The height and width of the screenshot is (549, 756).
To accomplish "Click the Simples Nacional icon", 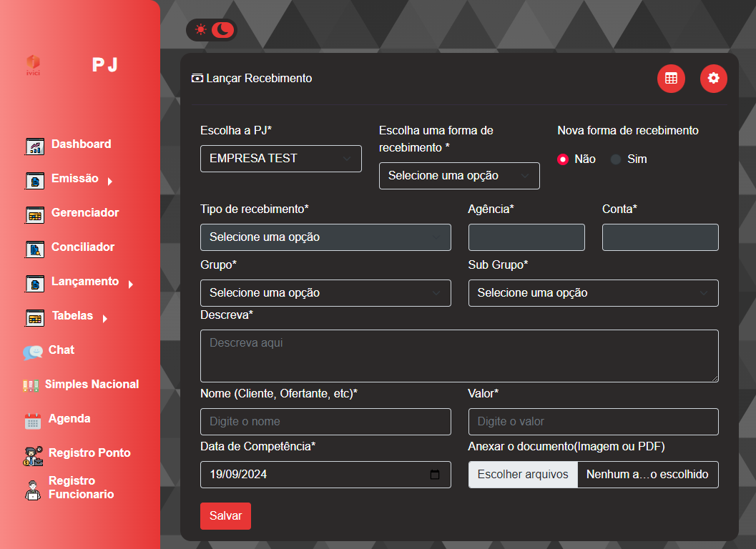I will (x=30, y=385).
